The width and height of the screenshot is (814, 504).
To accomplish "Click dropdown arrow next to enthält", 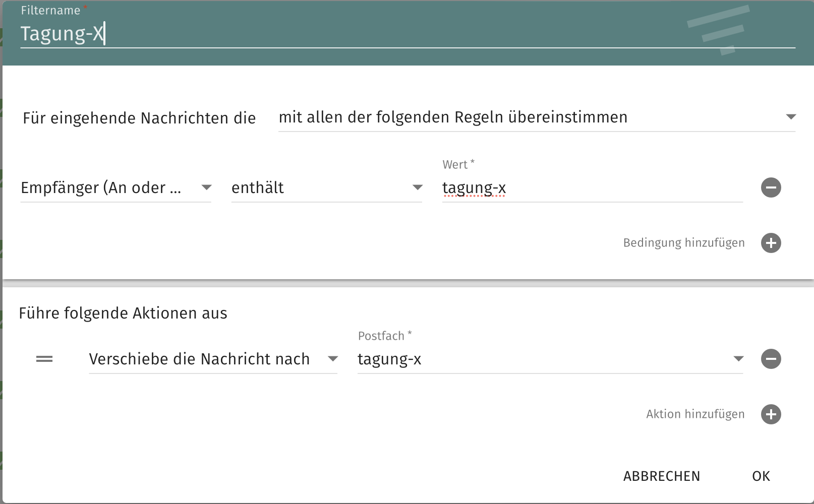I will tap(417, 187).
